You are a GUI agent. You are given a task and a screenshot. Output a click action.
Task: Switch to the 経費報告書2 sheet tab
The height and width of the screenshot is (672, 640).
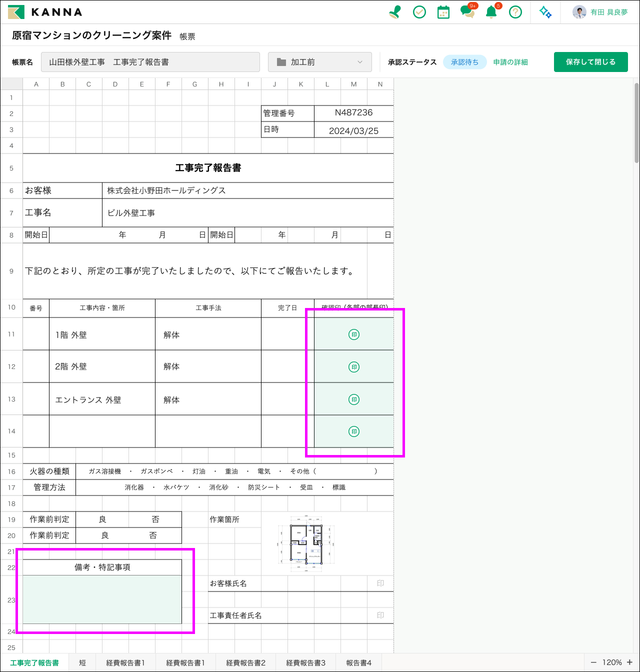pos(245,662)
